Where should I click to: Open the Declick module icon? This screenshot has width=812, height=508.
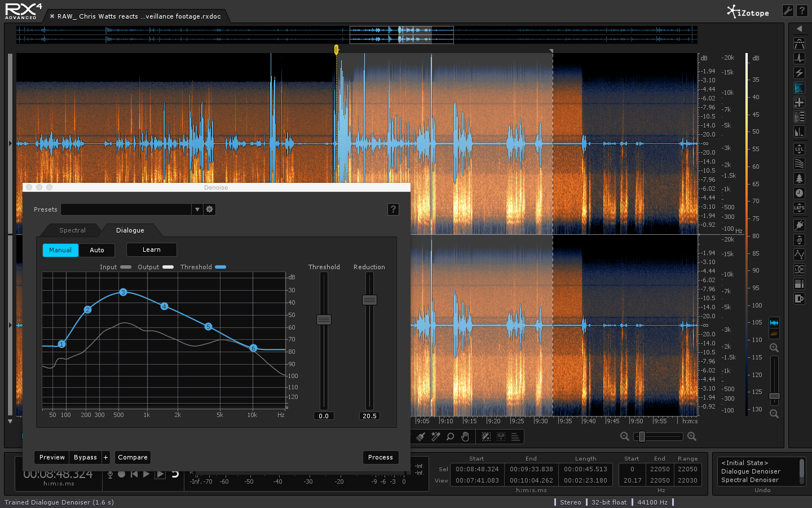click(799, 58)
